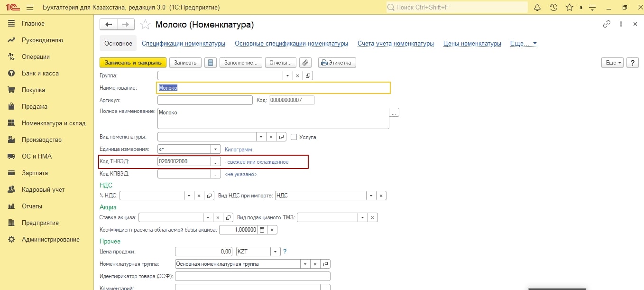Get link using chain icon
The width and height of the screenshot is (644, 290).
607,25
